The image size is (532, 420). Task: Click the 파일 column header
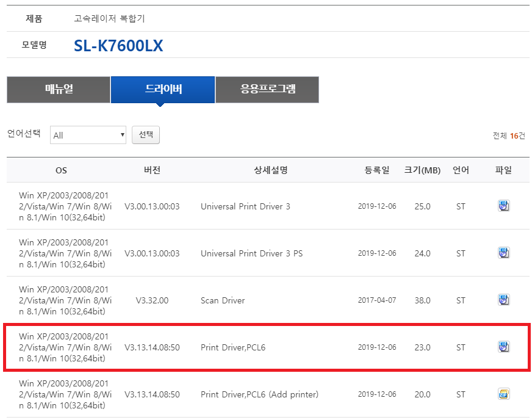click(x=503, y=170)
